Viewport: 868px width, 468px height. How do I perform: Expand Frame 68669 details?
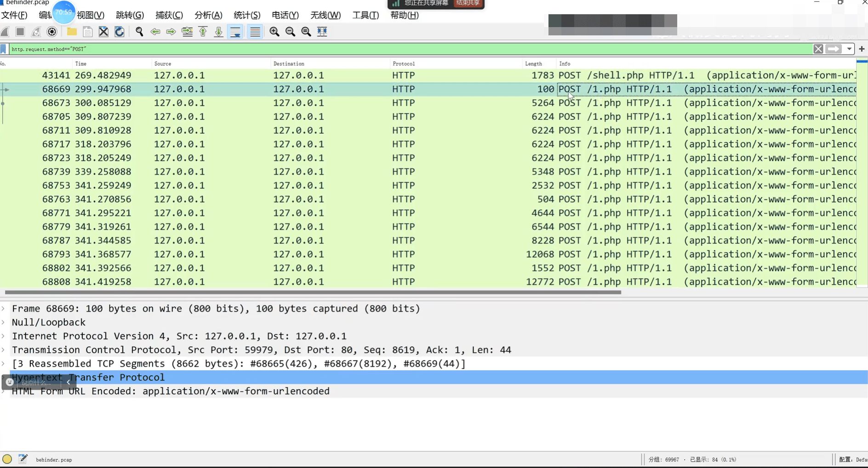[x=3, y=309]
